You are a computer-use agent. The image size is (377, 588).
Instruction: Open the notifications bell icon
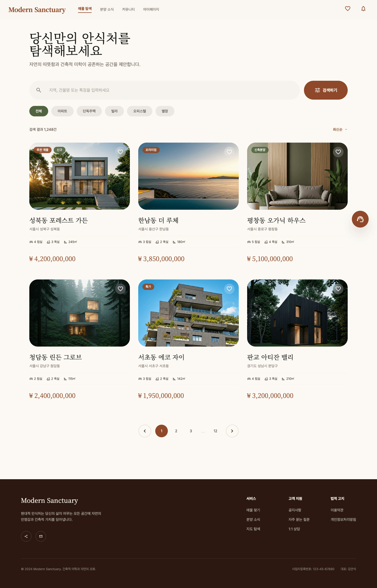(363, 9)
